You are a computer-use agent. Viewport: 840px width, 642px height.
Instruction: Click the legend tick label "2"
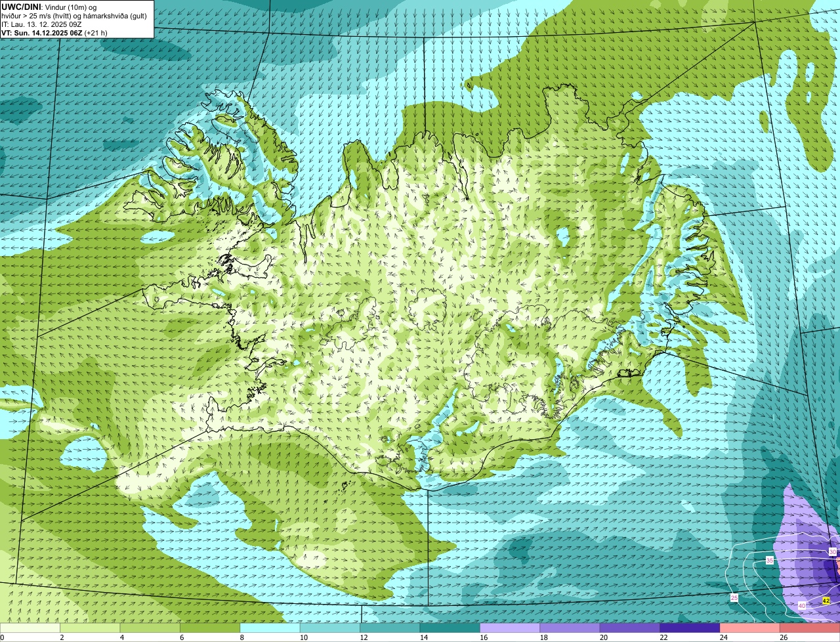pos(61,637)
